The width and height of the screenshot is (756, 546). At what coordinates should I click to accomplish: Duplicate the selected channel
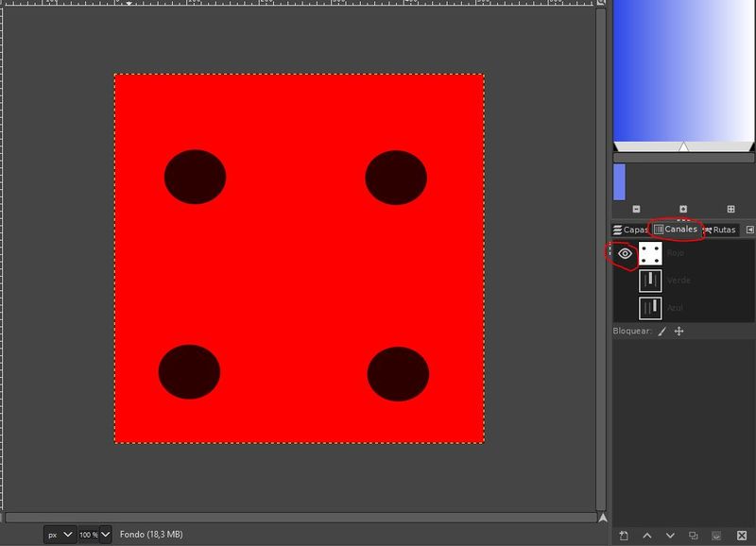[x=694, y=536]
